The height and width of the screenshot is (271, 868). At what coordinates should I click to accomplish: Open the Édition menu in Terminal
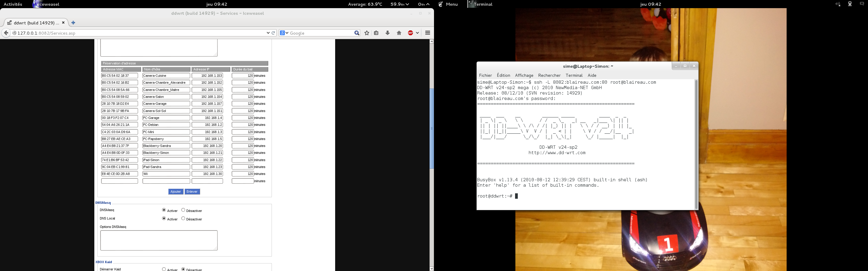(503, 75)
